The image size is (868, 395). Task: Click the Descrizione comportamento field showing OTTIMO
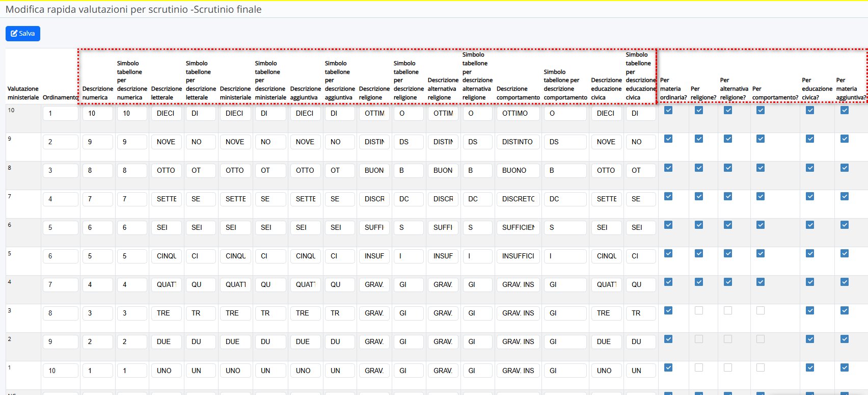click(x=518, y=113)
